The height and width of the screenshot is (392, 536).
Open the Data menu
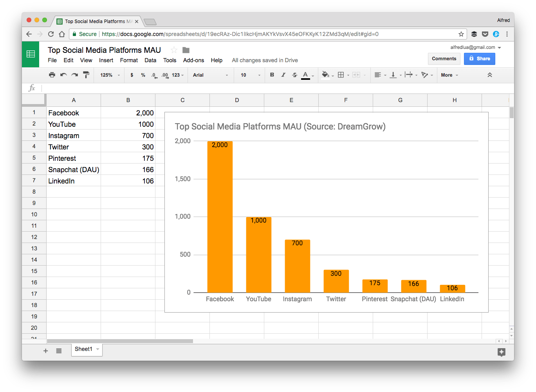[150, 60]
